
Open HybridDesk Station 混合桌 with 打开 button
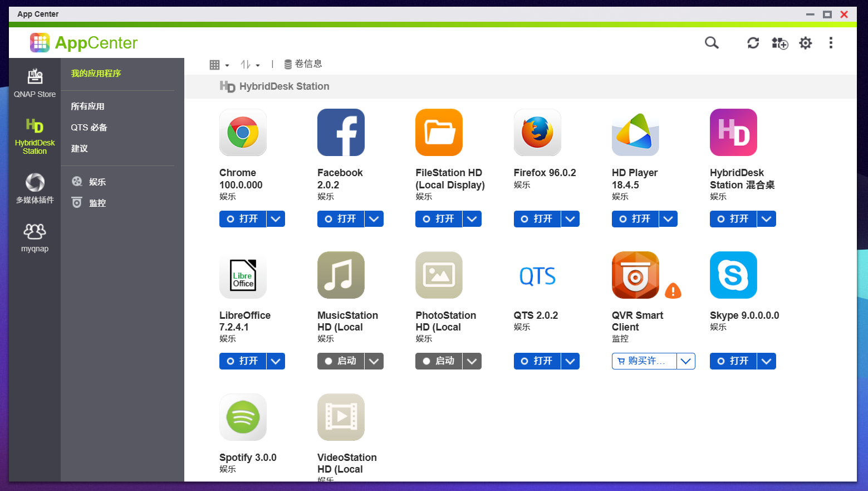tap(733, 219)
